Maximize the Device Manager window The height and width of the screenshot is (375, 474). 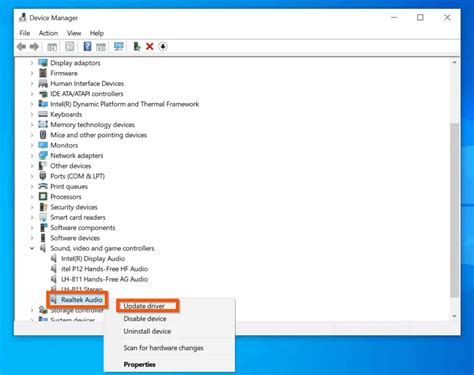tap(420, 17)
